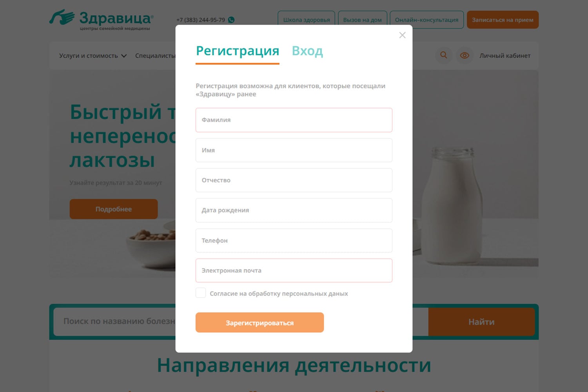Expand Услуги и стоимость dropdown arrow

point(124,56)
